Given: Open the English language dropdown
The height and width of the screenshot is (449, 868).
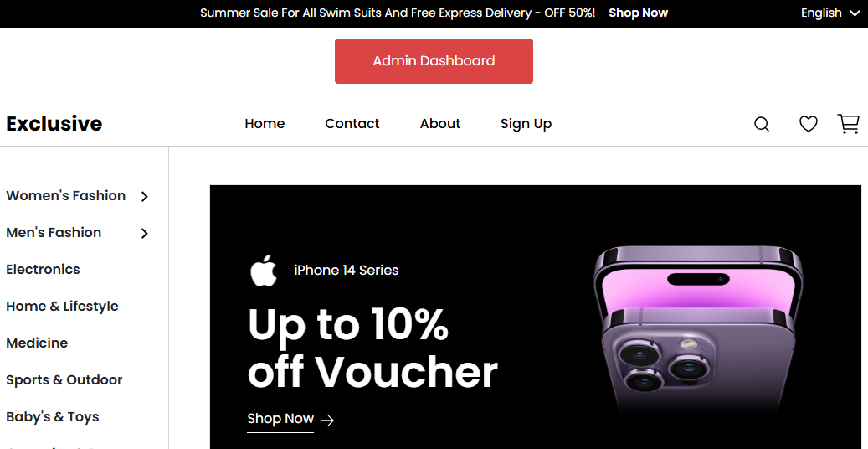Looking at the screenshot, I should pos(829,13).
